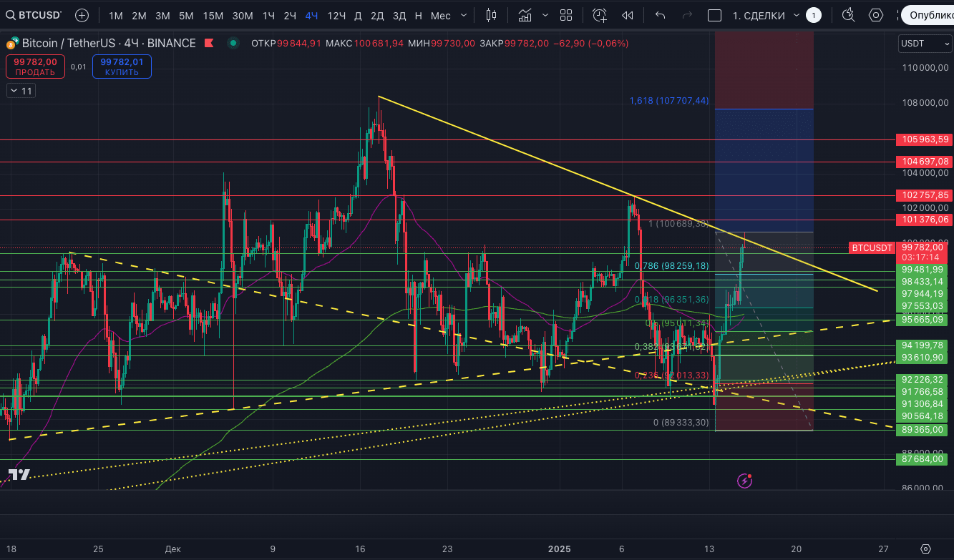Switch to the Мес timeframe

tap(440, 15)
